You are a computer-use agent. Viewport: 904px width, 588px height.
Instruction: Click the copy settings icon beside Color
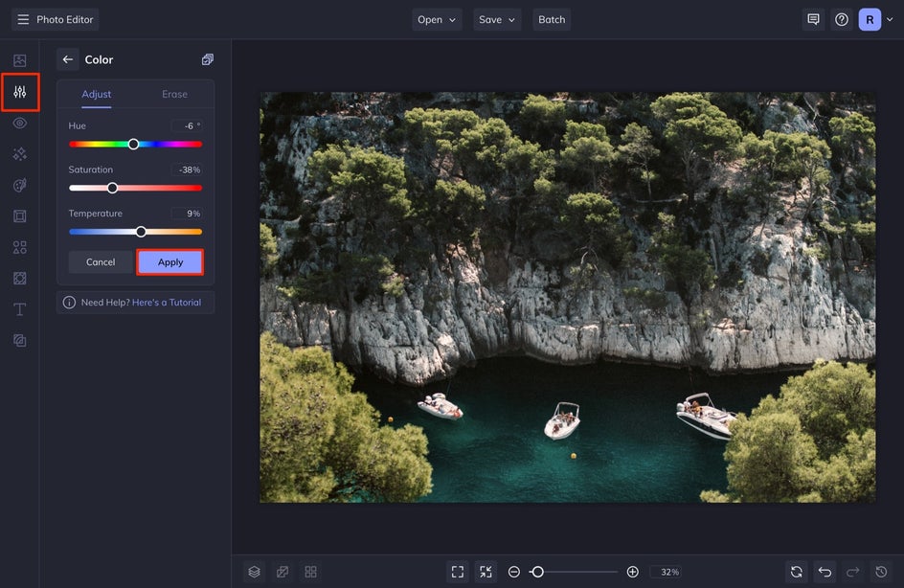(x=208, y=59)
